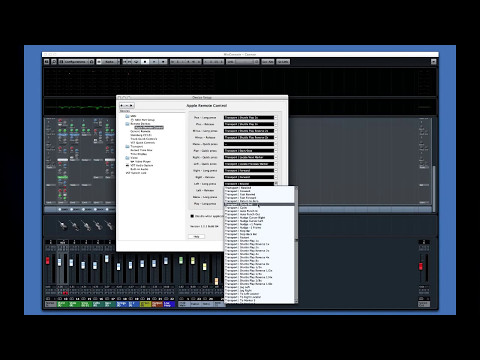The image size is (480, 360).
Task: Click the Video folder icon in tree
Action: pos(127,158)
